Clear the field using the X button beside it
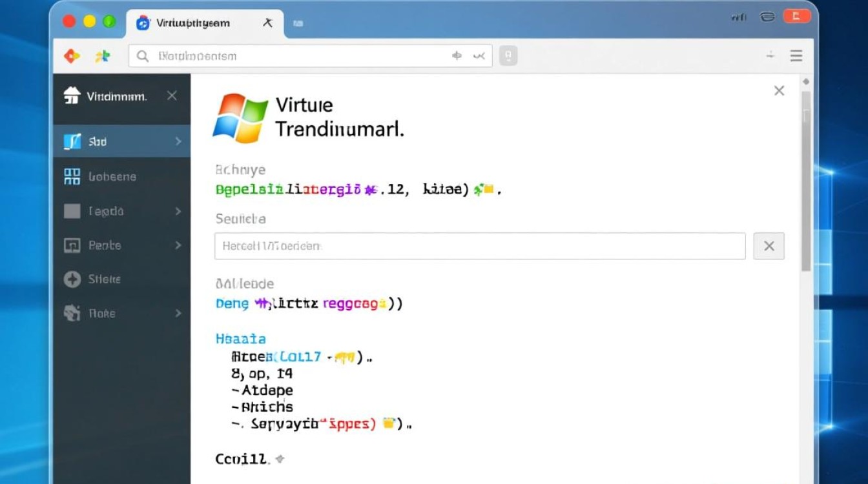 (x=769, y=246)
